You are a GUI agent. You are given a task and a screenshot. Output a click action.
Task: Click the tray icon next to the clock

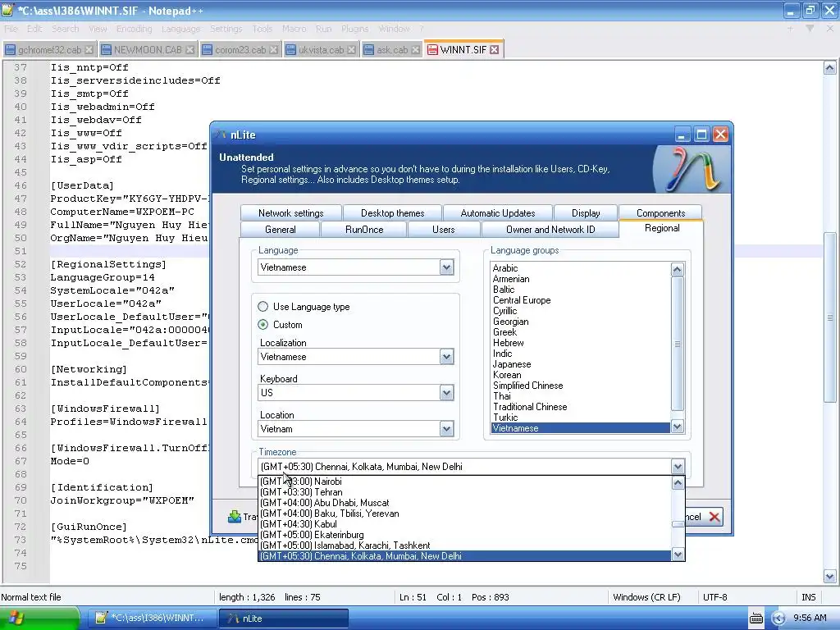click(778, 619)
